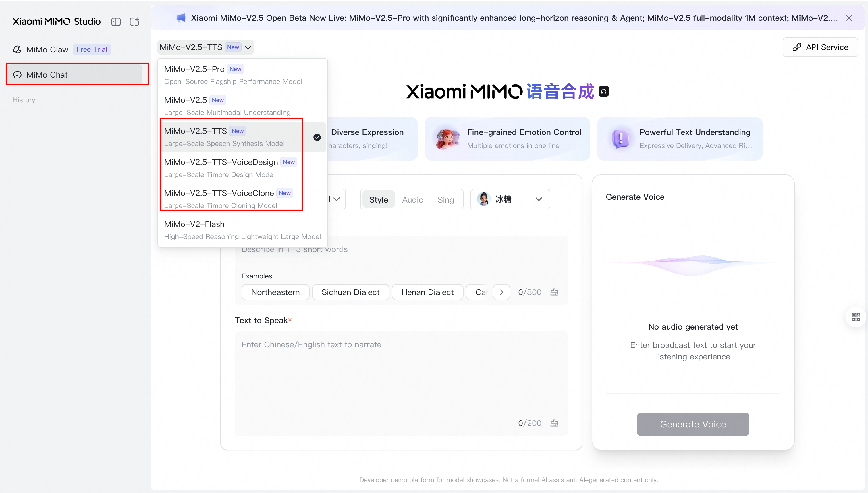Open the MiMo-V2.5-TTS model selector
Screen dimensions: 868x493
pos(205,47)
